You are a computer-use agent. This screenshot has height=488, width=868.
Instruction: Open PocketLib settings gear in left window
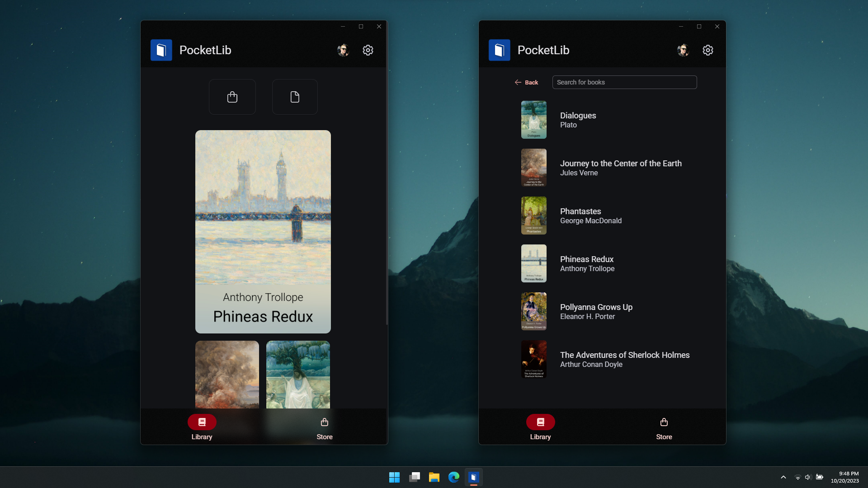pos(368,50)
